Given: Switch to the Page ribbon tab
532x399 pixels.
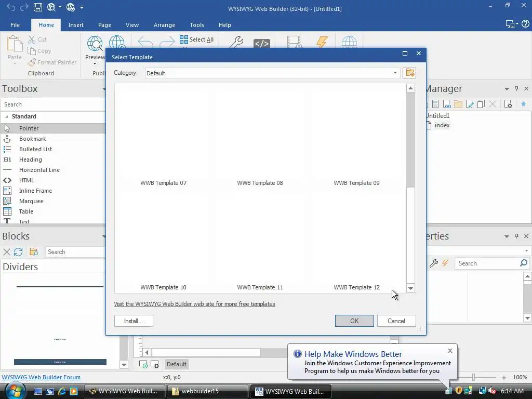Looking at the screenshot, I should coord(104,25).
